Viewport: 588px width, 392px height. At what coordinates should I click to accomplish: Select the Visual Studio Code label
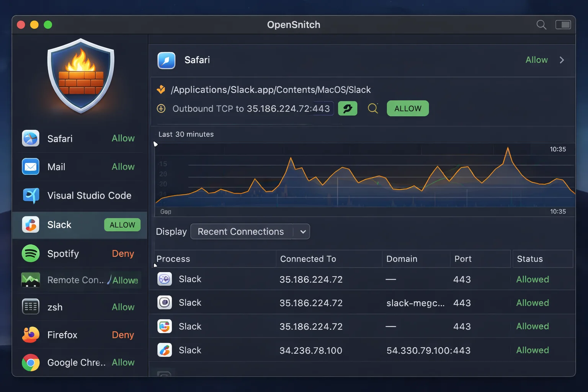[x=89, y=196]
